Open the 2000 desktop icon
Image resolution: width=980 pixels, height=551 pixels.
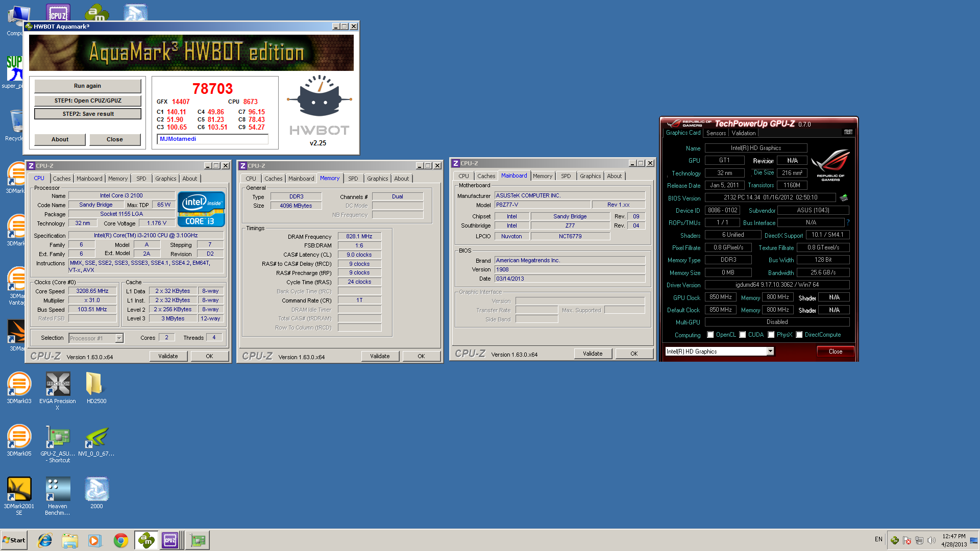[96, 493]
